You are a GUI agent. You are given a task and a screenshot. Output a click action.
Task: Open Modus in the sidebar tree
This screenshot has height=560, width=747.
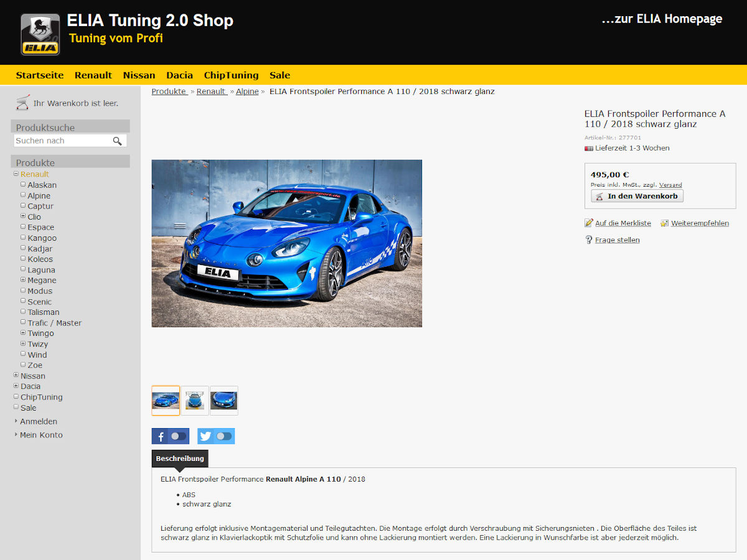(40, 291)
